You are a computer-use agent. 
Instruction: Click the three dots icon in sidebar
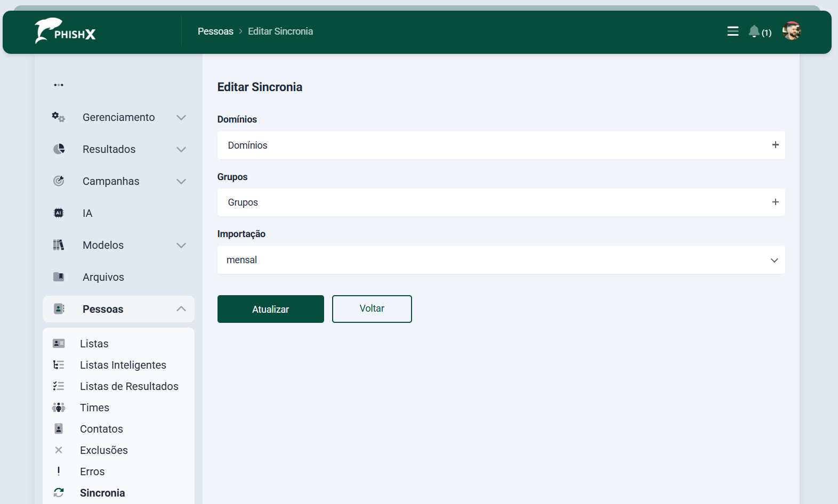pos(59,85)
